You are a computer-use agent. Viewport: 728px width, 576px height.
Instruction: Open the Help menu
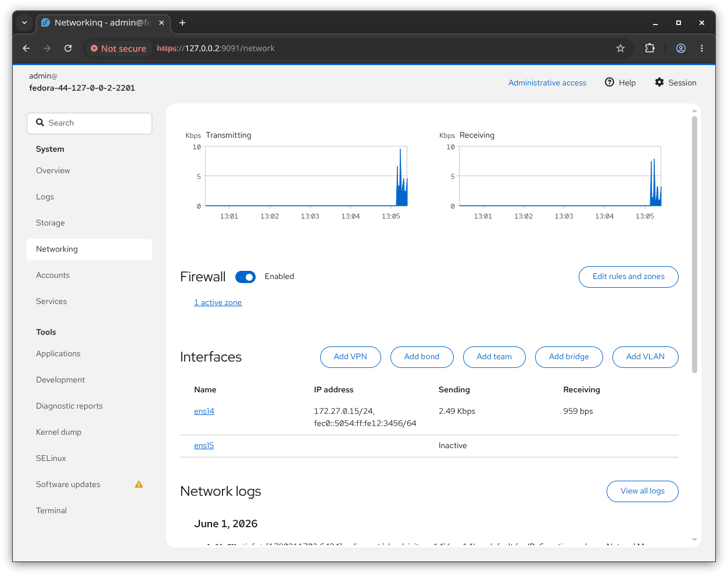point(621,83)
